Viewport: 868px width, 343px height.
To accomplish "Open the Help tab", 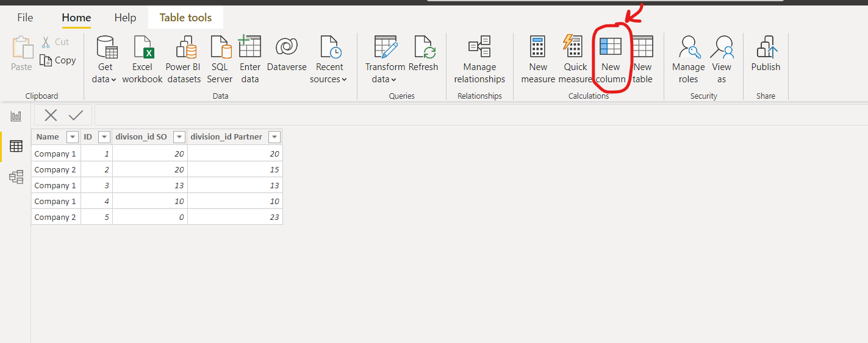I will [125, 18].
